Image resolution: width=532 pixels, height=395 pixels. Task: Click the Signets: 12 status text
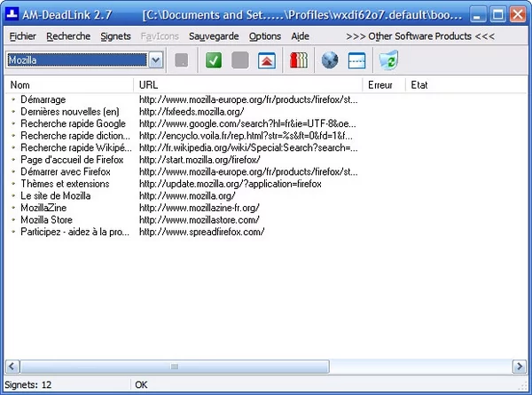(x=27, y=385)
